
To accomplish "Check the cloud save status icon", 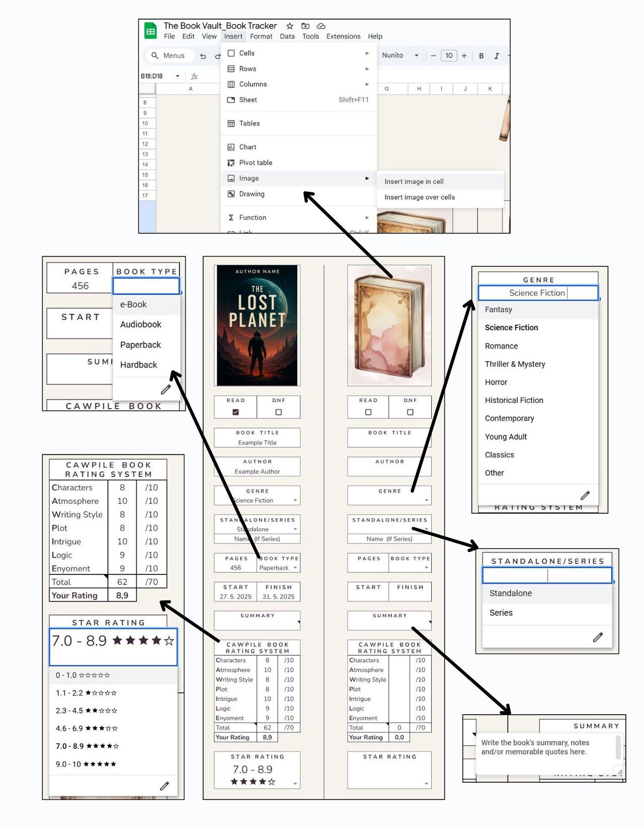I will tap(321, 26).
